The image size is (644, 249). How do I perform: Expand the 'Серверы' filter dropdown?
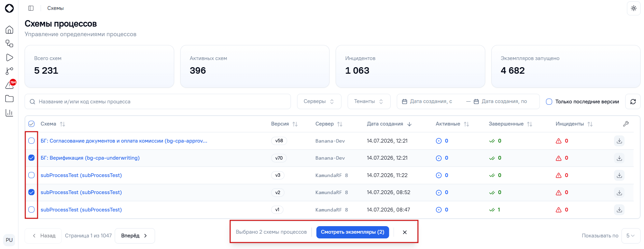(x=319, y=102)
